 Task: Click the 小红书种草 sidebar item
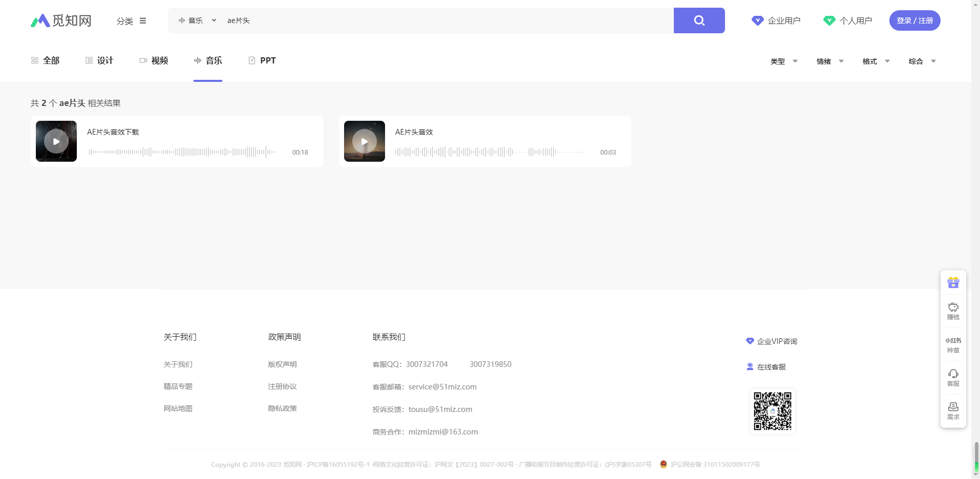952,345
